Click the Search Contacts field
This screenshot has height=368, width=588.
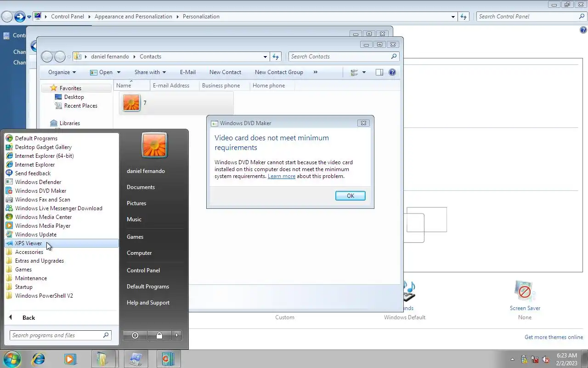click(x=343, y=57)
